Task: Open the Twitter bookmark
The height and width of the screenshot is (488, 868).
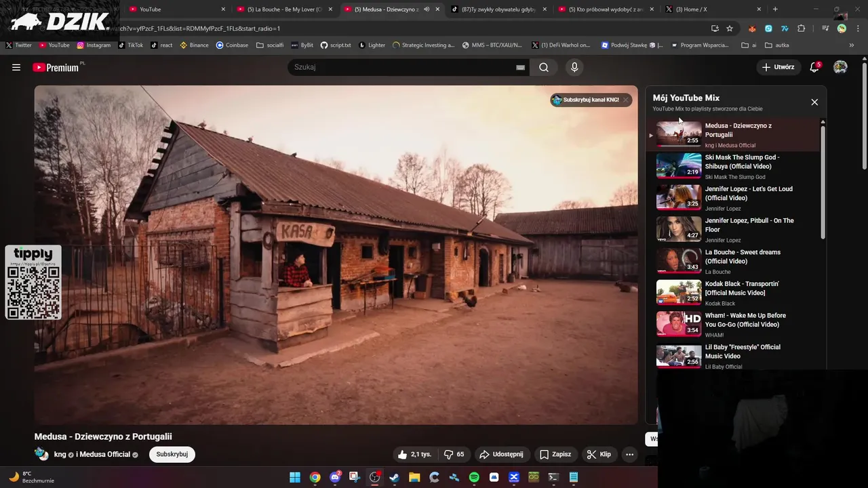Action: 18,45
